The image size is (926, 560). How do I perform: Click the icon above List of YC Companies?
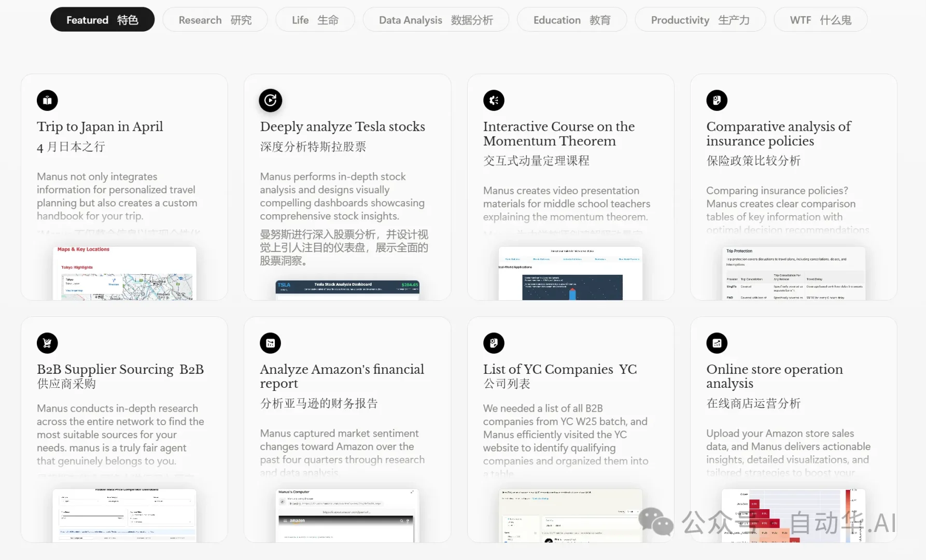coord(494,343)
